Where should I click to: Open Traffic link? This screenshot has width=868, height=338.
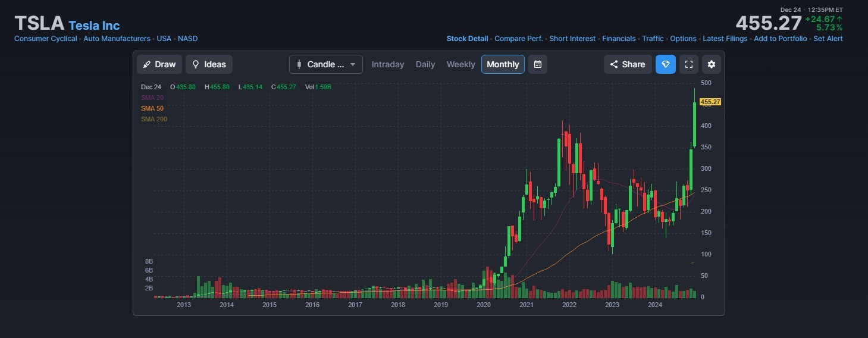653,39
